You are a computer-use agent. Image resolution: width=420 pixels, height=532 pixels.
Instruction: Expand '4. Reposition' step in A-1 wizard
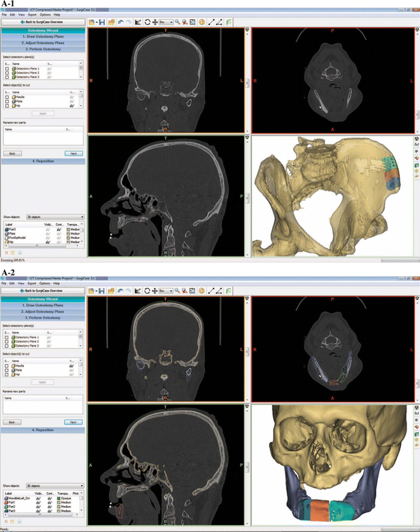click(x=43, y=161)
